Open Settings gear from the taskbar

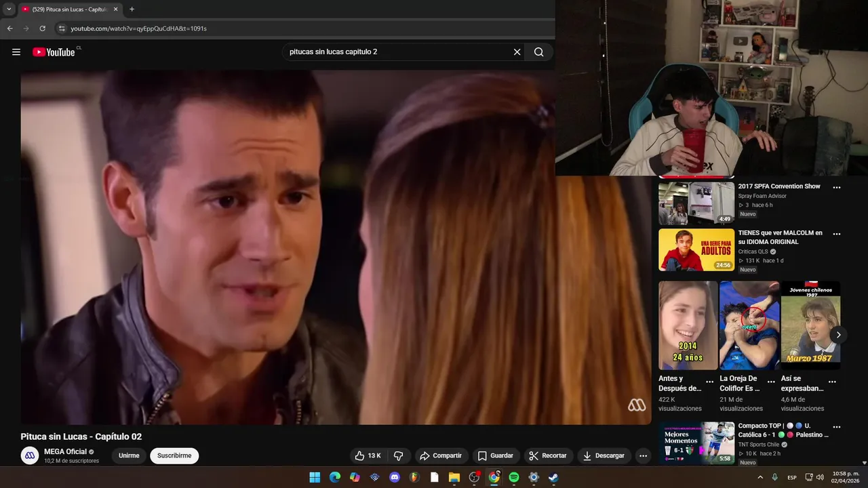(x=534, y=477)
